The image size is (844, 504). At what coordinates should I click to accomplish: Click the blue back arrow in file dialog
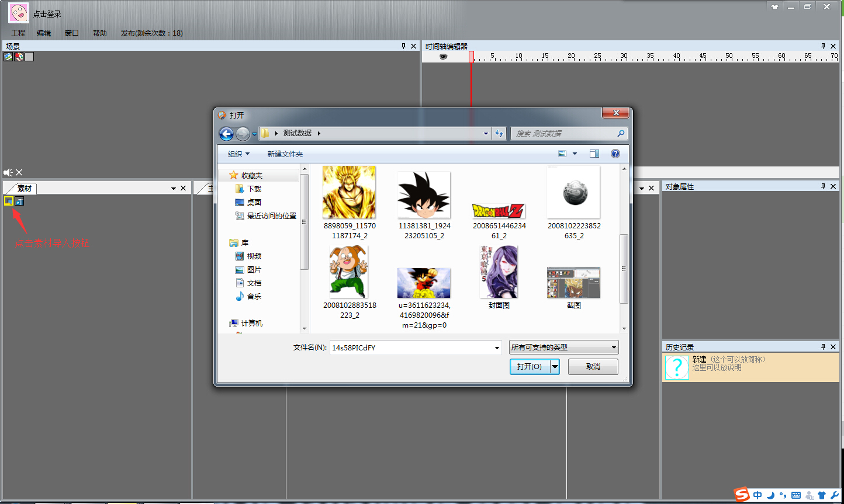pos(227,134)
